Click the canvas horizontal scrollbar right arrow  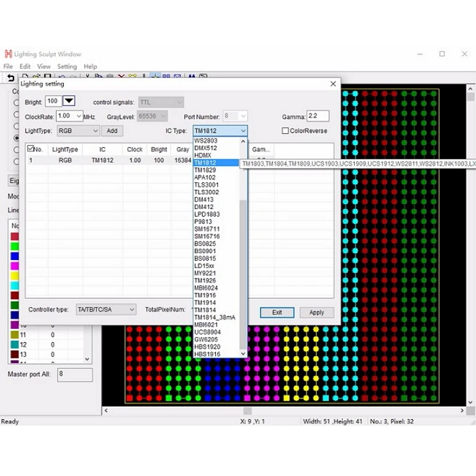[x=462, y=411]
